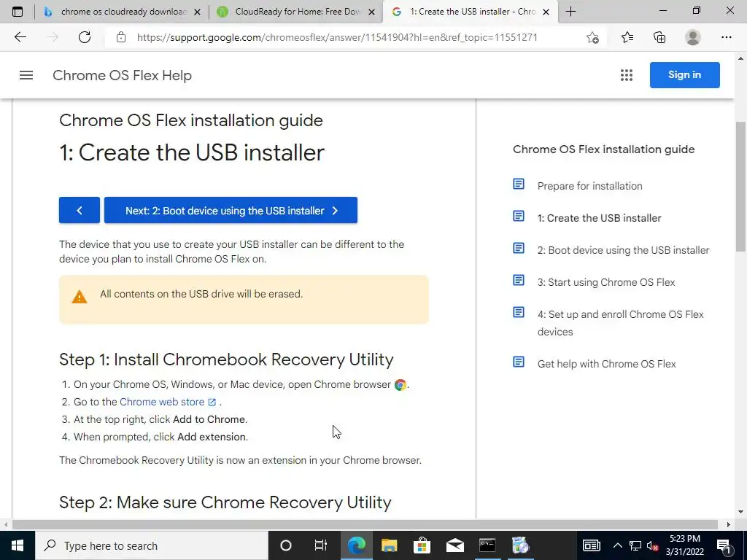Click the scroll right arrow of horizontal scrollbar
This screenshot has height=560, width=747.
tap(728, 525)
